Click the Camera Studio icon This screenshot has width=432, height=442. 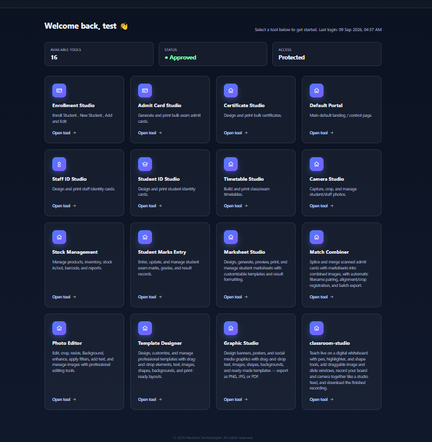[317, 164]
